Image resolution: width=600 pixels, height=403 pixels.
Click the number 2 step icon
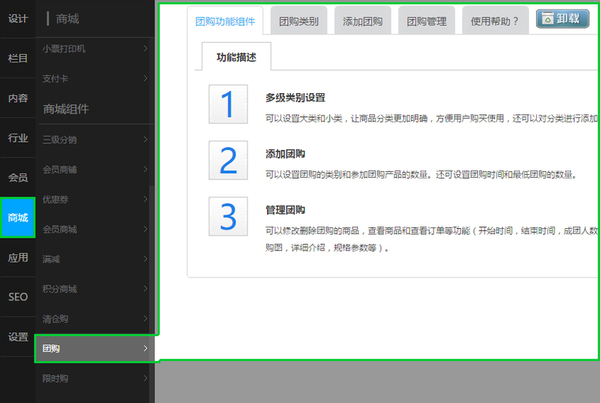point(228,160)
